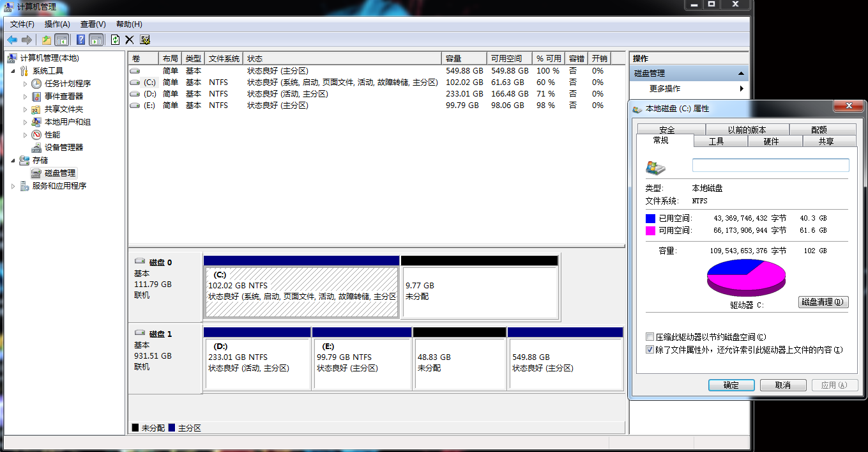The height and width of the screenshot is (452, 868).
Task: Click the magenta 可用空间 color swatch
Action: [650, 230]
